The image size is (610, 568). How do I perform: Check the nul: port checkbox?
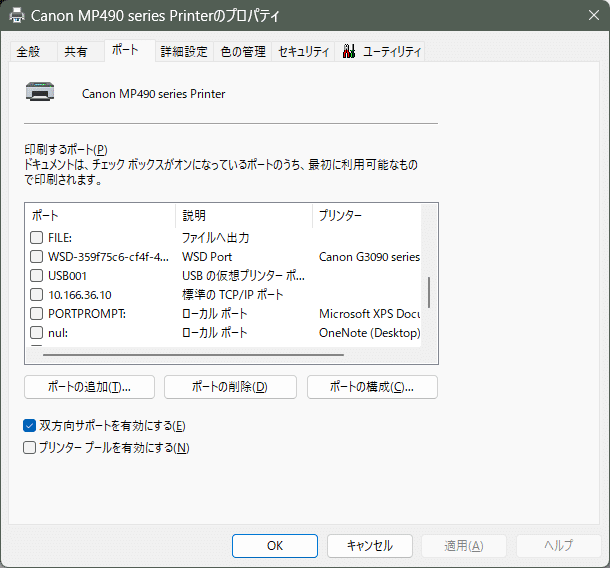point(37,333)
